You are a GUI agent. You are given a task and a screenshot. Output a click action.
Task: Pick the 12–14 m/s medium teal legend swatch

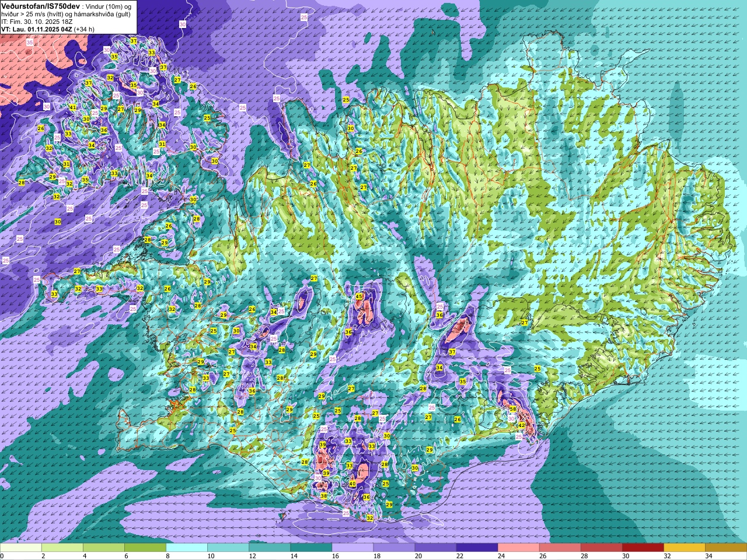coord(270,548)
